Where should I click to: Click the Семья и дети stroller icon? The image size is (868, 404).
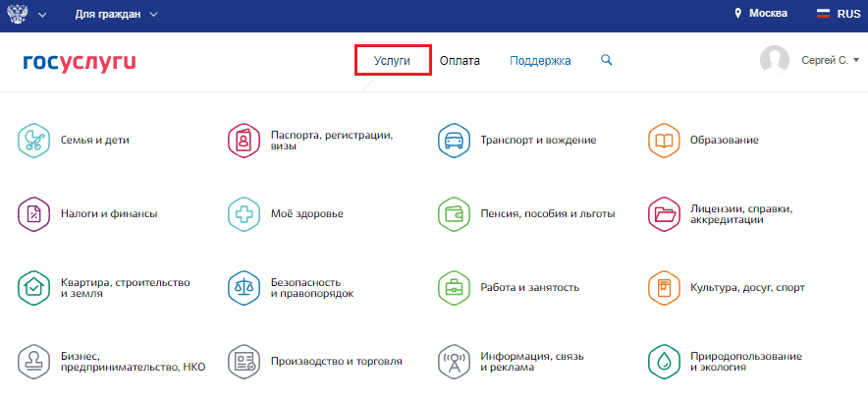click(x=33, y=141)
